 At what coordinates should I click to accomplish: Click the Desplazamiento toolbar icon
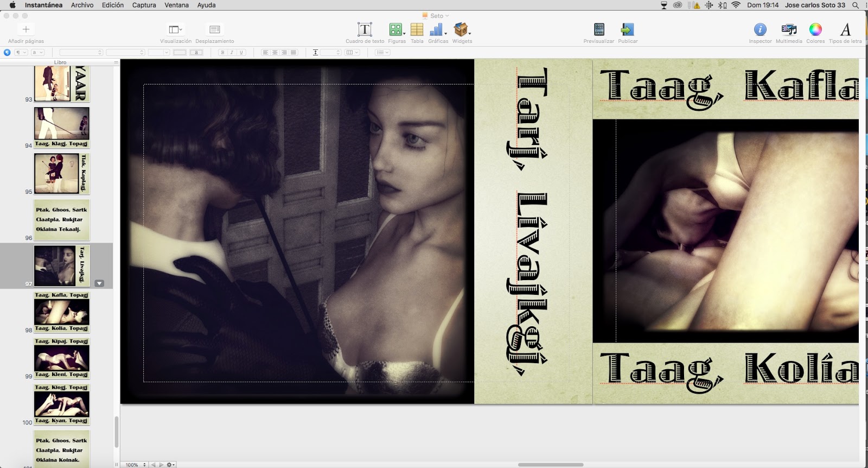[215, 29]
